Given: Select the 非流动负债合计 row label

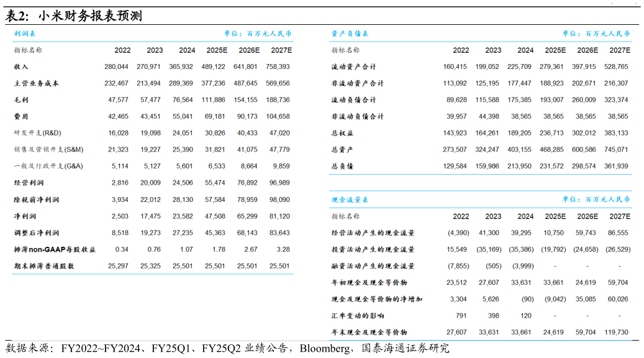Looking at the screenshot, I should click(357, 116).
